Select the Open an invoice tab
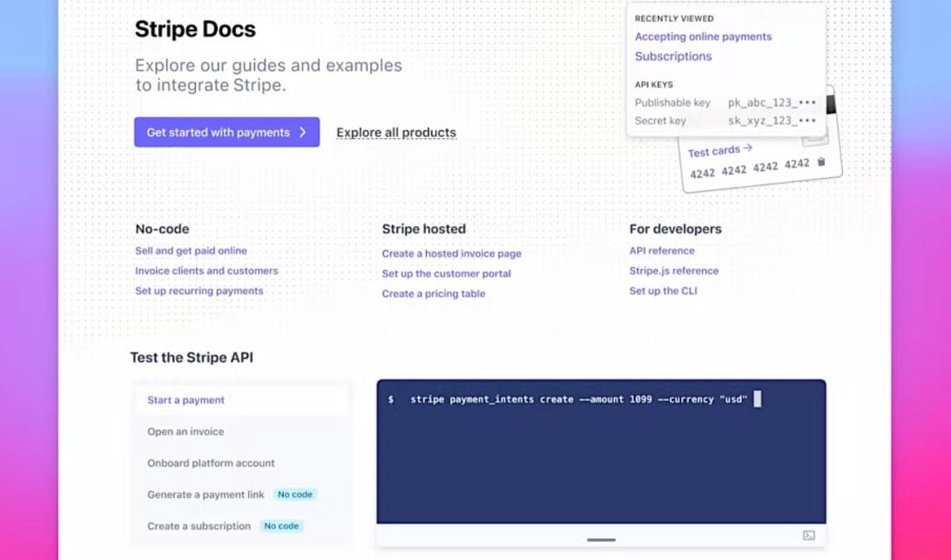 coord(241,431)
